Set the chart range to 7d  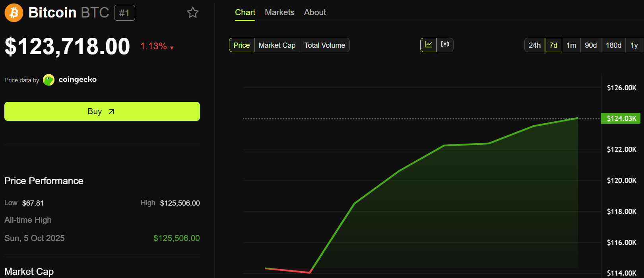pyautogui.click(x=553, y=45)
